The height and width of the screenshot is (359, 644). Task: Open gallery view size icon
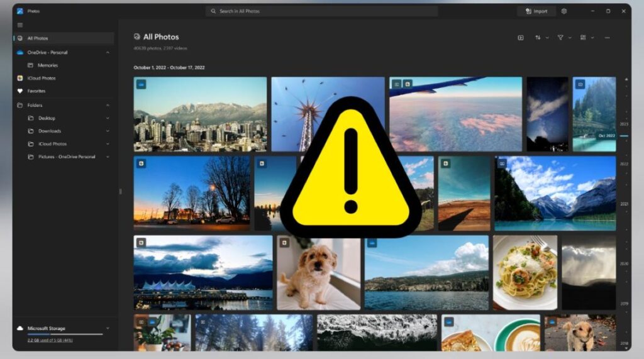pos(583,37)
